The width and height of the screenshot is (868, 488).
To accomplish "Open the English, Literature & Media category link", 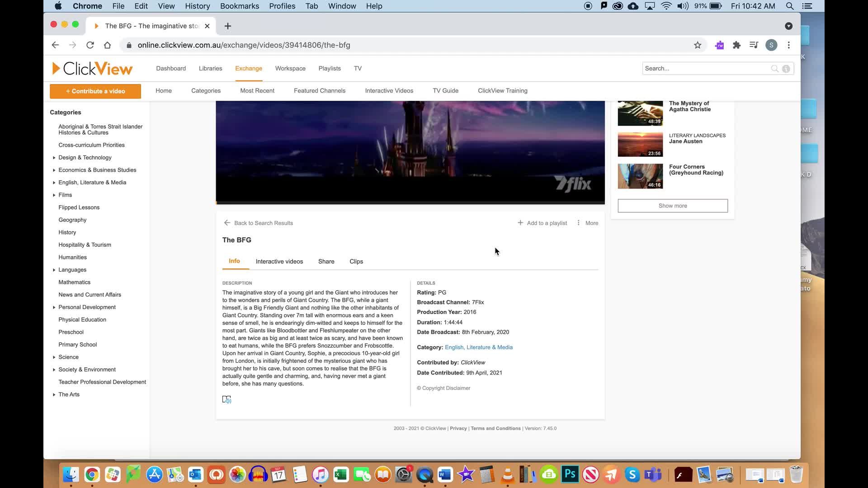I will 478,347.
